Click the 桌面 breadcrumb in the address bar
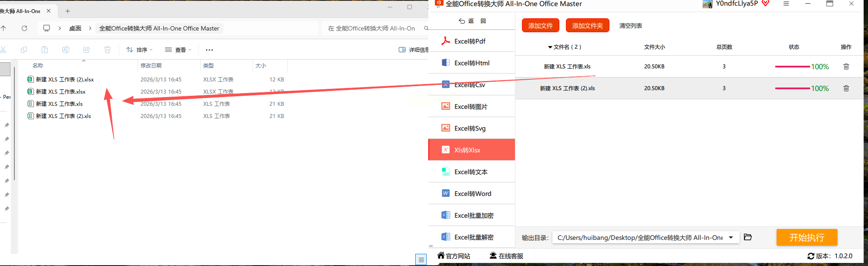This screenshot has width=868, height=266. [75, 28]
